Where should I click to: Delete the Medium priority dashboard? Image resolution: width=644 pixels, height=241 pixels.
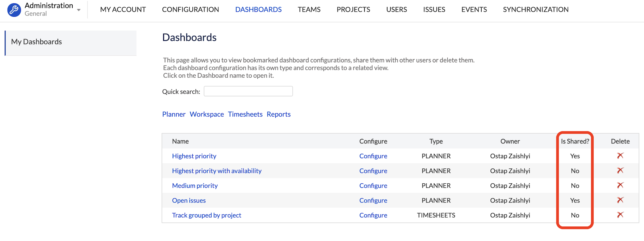[620, 185]
